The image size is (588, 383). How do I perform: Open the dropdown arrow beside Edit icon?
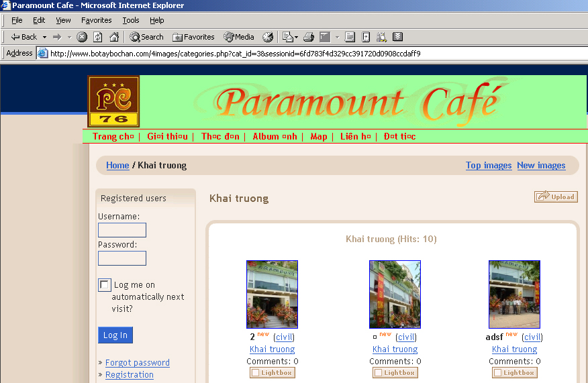coord(337,37)
